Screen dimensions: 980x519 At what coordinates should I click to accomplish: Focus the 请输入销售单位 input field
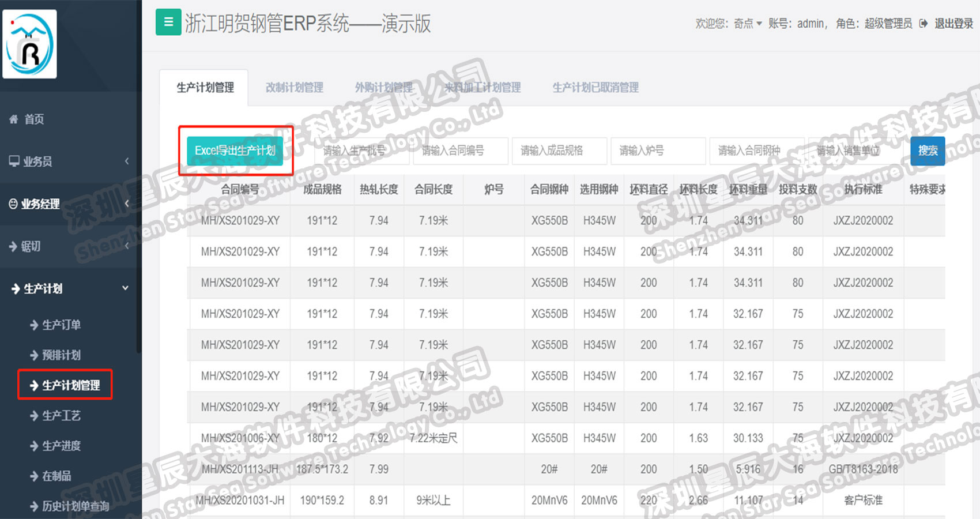click(x=855, y=151)
